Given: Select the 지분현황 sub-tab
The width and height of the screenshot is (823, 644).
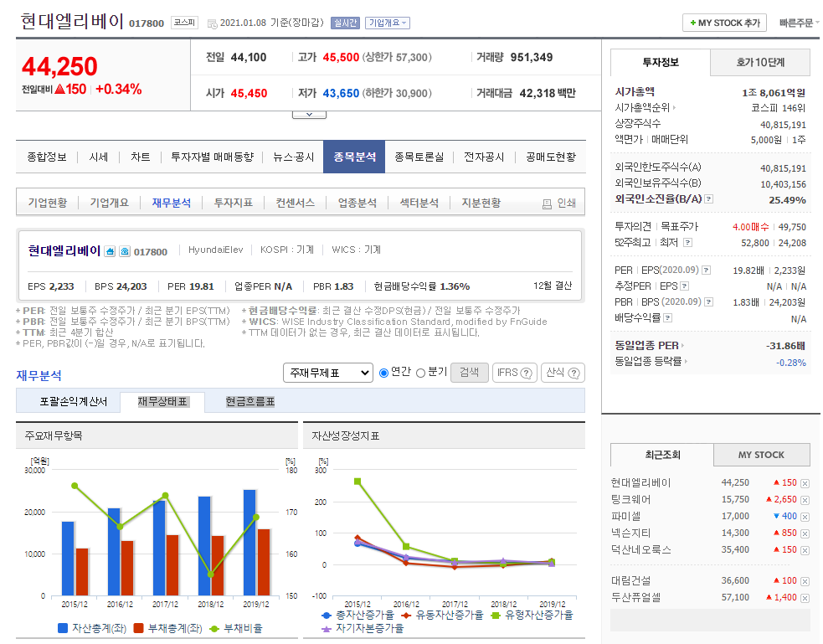Looking at the screenshot, I should pyautogui.click(x=481, y=203).
